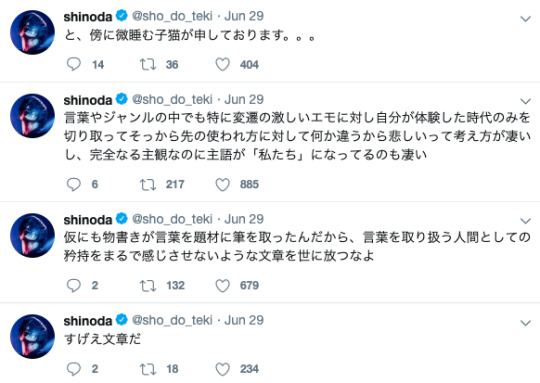Retweet the すげえ文章だ tweet with 18 retweets
Screen dimensions: 540x383
point(148,369)
